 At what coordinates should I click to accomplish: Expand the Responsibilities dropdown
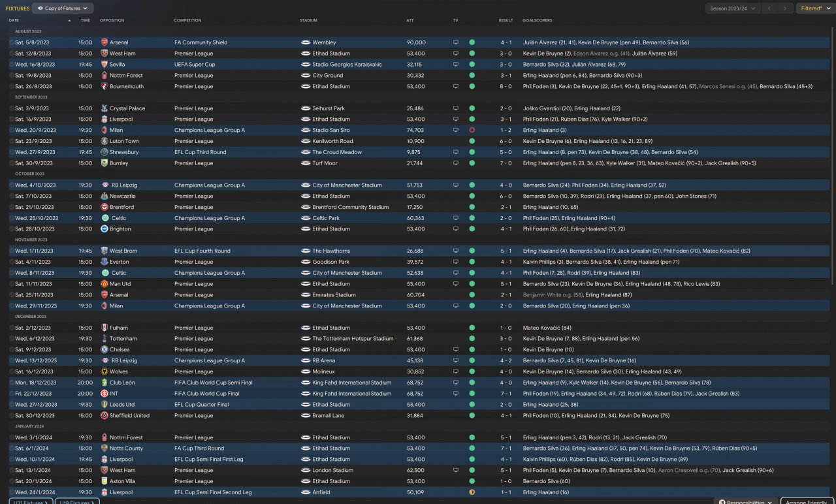click(x=745, y=502)
